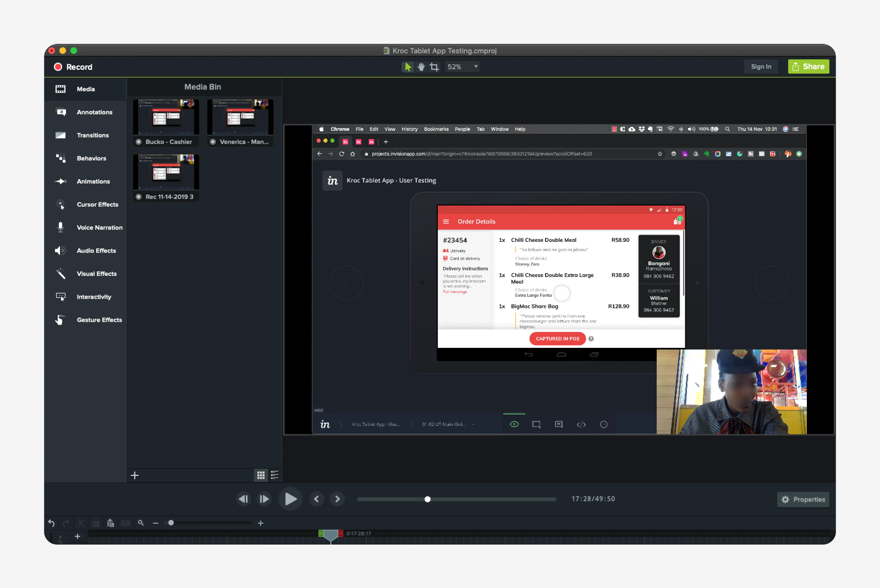
Task: Click the paste icon in timeline toolbar
Action: tap(110, 523)
